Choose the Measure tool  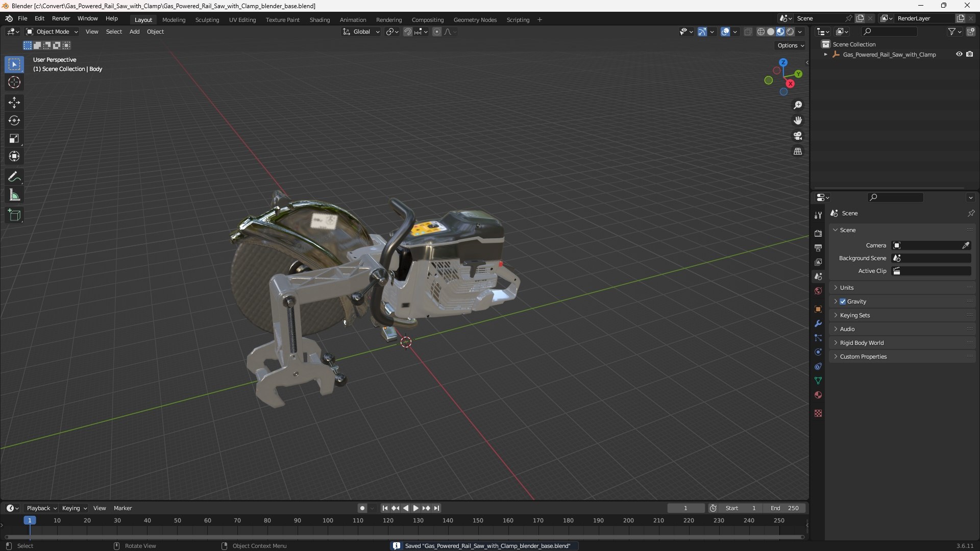tap(14, 195)
